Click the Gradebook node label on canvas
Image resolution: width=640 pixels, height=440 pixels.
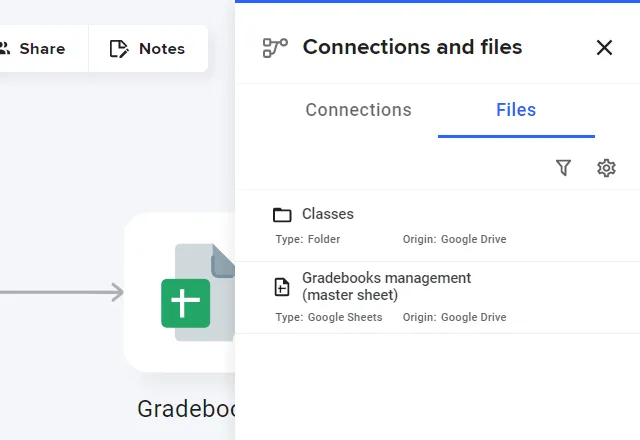tap(186, 409)
